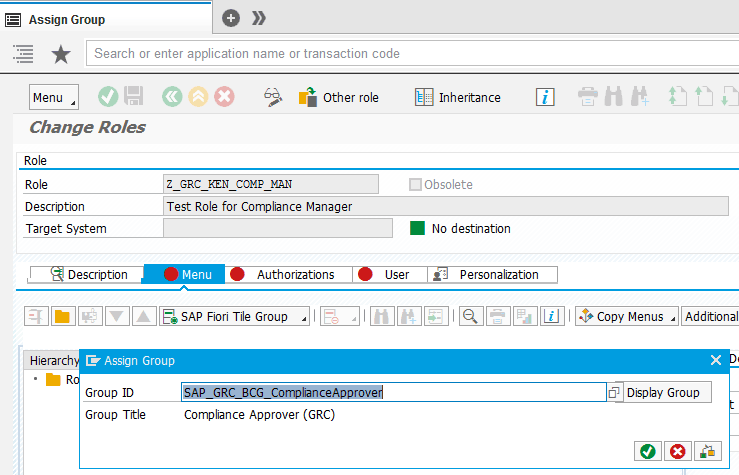This screenshot has width=739, height=475.
Task: Click the green Back double-arrow icon
Action: pos(172,97)
